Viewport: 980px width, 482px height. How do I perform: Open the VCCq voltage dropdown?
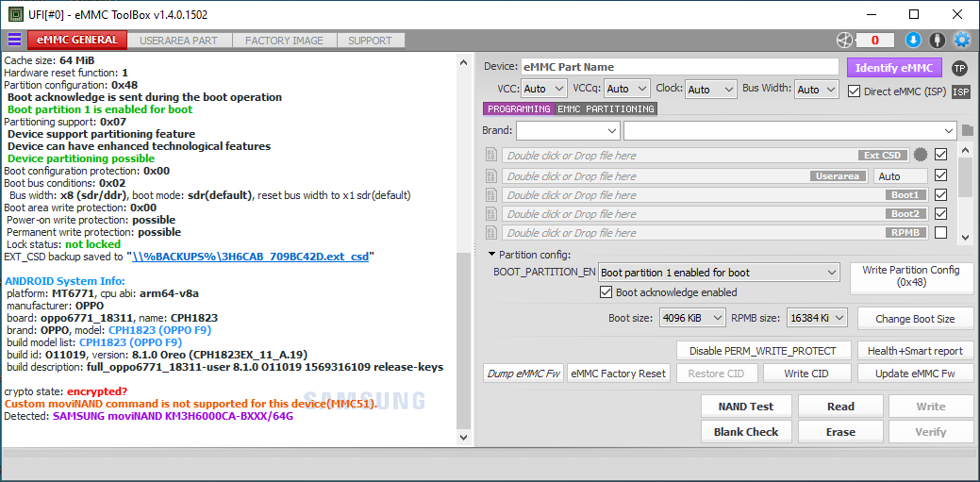click(627, 90)
